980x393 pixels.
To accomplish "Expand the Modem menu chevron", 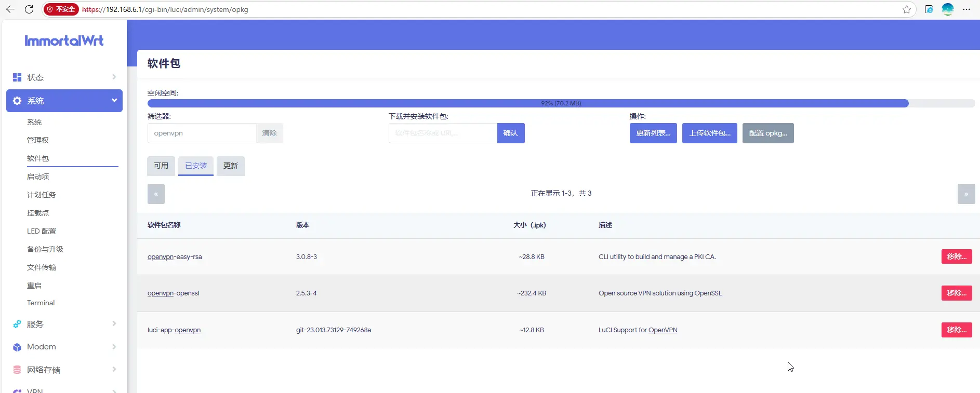I will coord(114,347).
